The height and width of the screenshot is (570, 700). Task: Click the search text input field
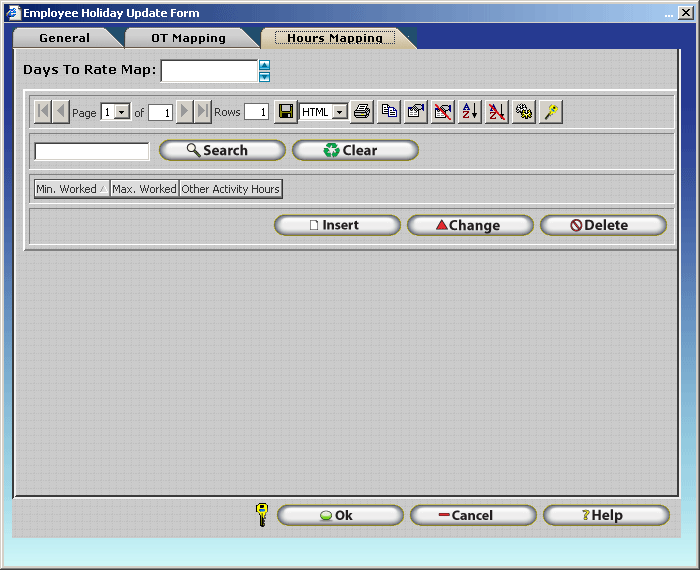[x=92, y=151]
